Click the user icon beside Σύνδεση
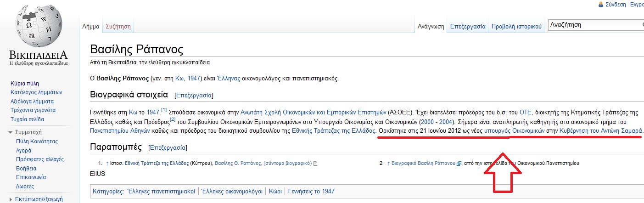 tap(601, 4)
